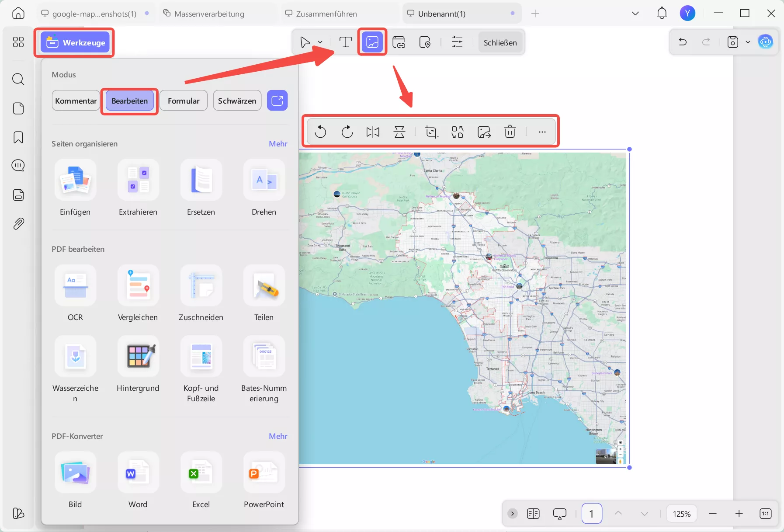This screenshot has width=784, height=532.
Task: Convert PDF to PowerPoint
Action: click(x=264, y=480)
